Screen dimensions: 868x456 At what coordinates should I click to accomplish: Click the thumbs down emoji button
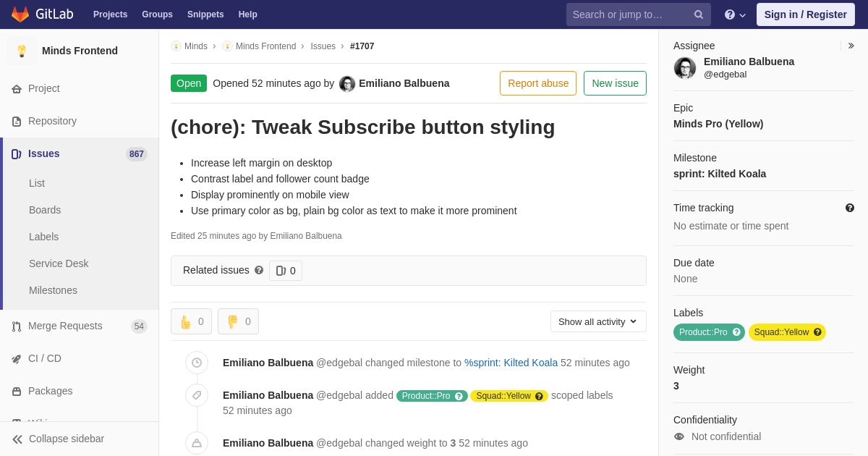[238, 321]
